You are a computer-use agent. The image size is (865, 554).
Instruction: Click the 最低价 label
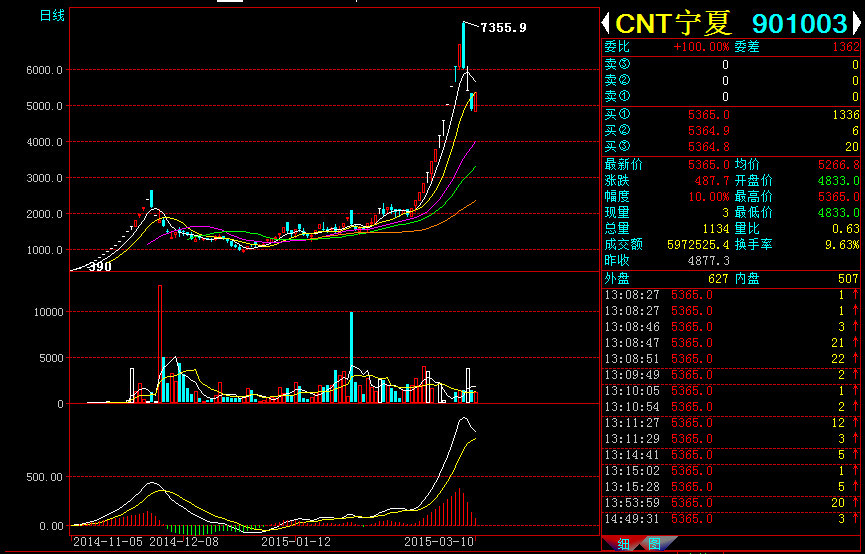tap(754, 212)
